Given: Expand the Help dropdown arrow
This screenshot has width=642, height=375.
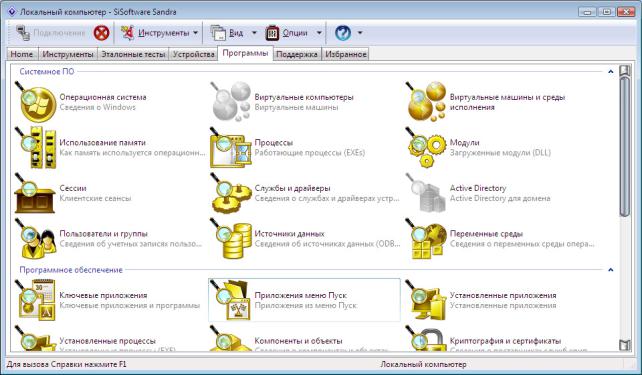Looking at the screenshot, I should click(360, 33).
